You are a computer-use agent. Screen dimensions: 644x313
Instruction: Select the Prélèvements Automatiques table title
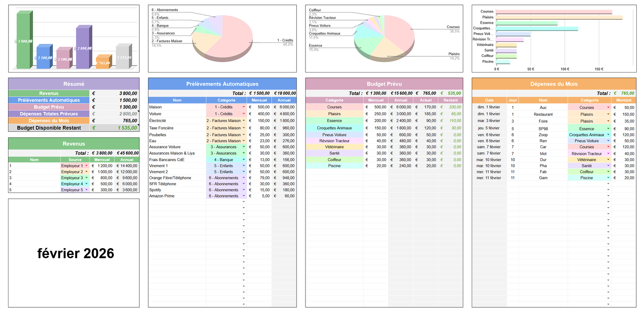222,84
